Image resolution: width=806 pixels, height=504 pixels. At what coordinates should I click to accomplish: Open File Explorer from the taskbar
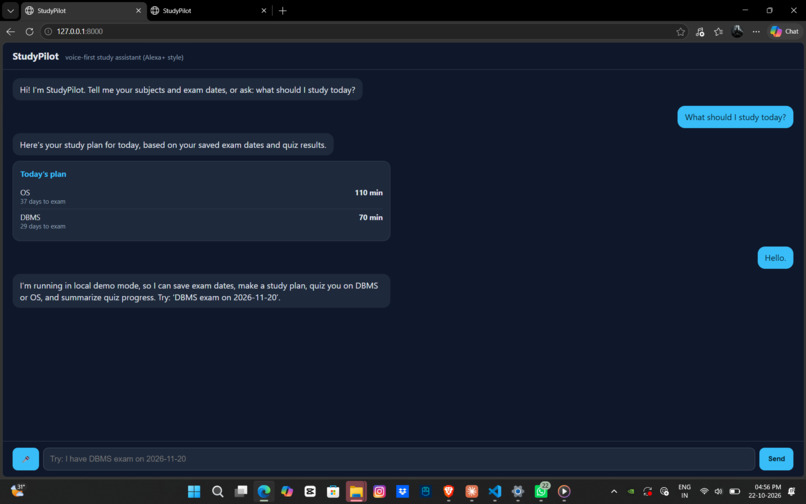(356, 492)
